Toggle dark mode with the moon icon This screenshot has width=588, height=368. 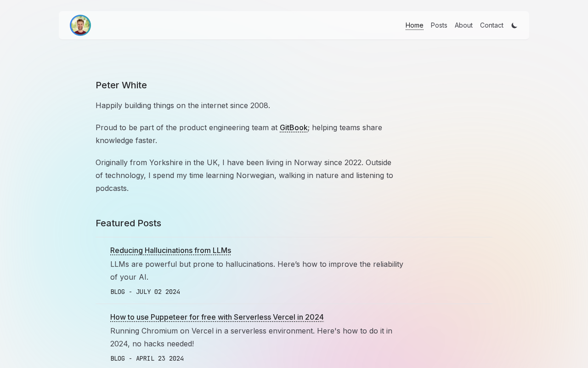coord(514,26)
